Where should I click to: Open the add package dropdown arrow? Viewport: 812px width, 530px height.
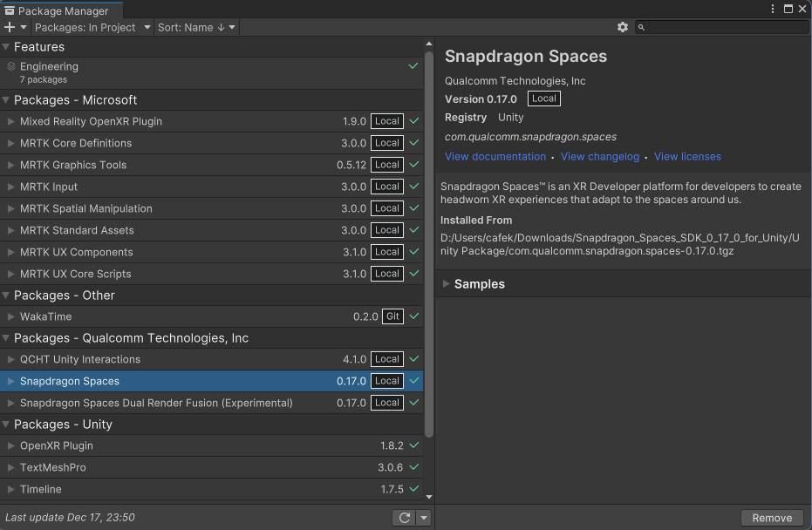[24, 27]
